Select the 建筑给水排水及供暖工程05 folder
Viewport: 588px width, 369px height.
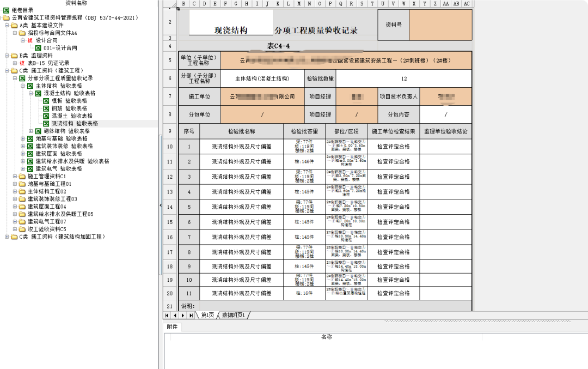coord(60,214)
